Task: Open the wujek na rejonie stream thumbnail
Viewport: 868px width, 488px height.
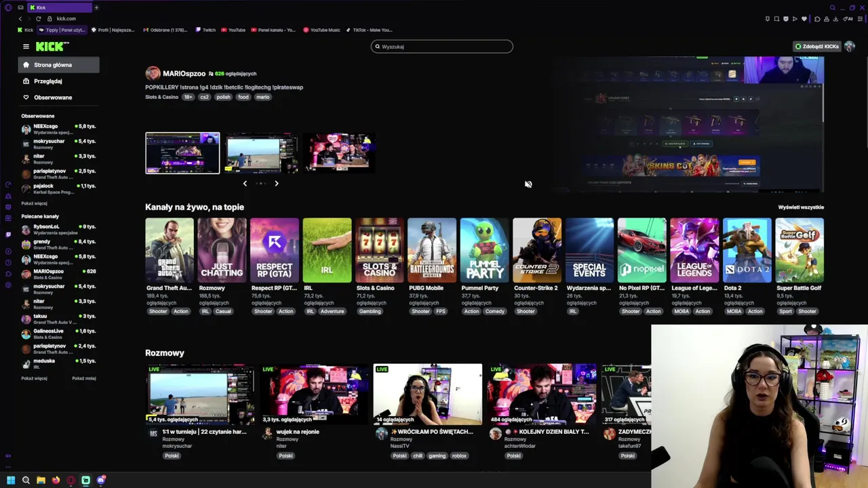Action: pos(315,394)
